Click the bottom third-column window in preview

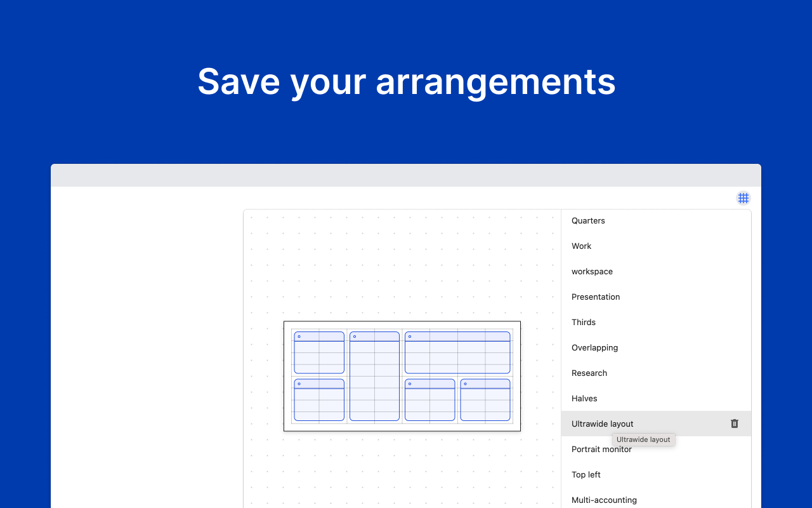[430, 400]
